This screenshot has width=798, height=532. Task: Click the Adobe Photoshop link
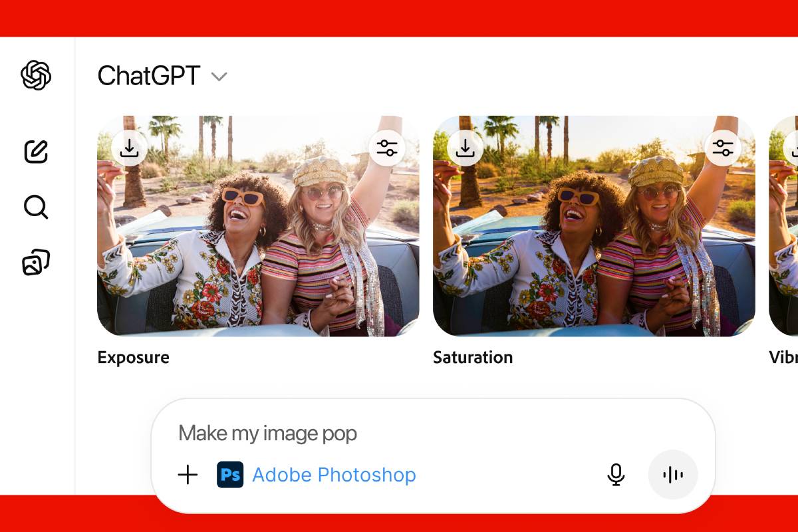pos(334,475)
